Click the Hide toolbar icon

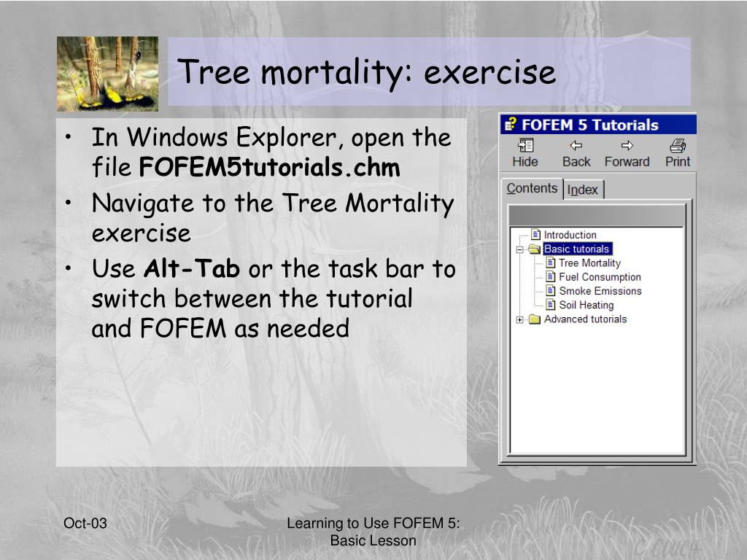click(x=525, y=145)
